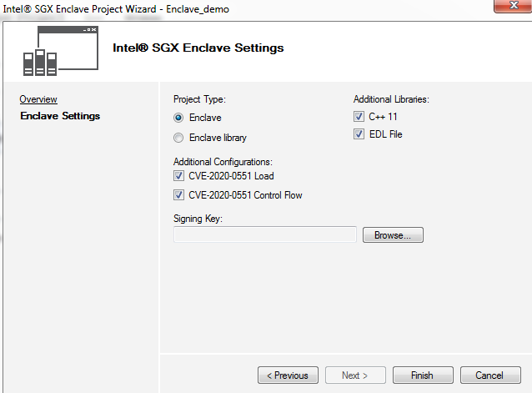Image resolution: width=532 pixels, height=393 pixels.
Task: Browse for a signing key file
Action: [x=393, y=235]
